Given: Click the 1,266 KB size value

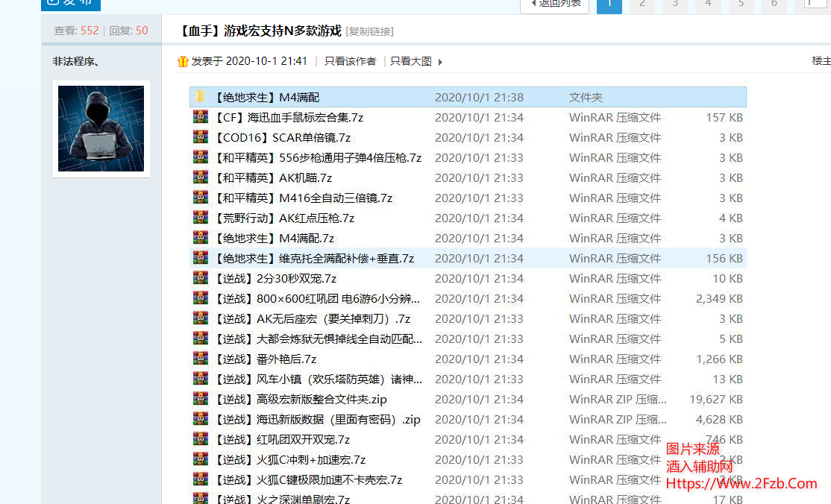Looking at the screenshot, I should click(719, 359).
